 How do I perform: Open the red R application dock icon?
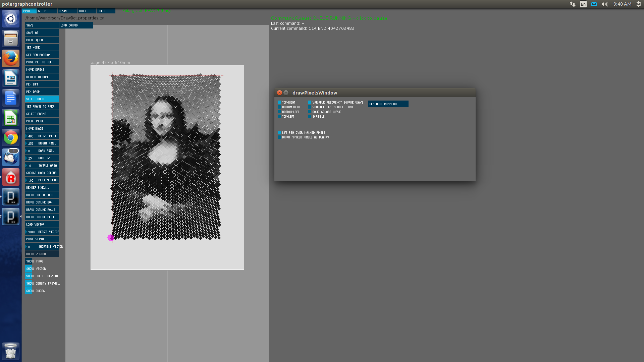tap(11, 177)
